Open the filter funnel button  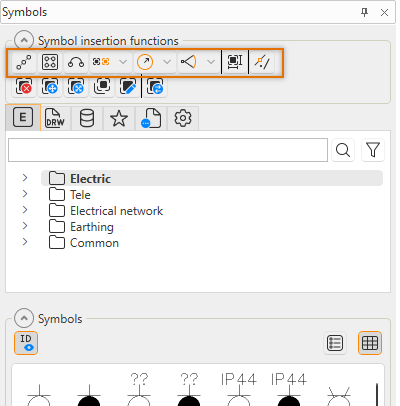[x=373, y=150]
